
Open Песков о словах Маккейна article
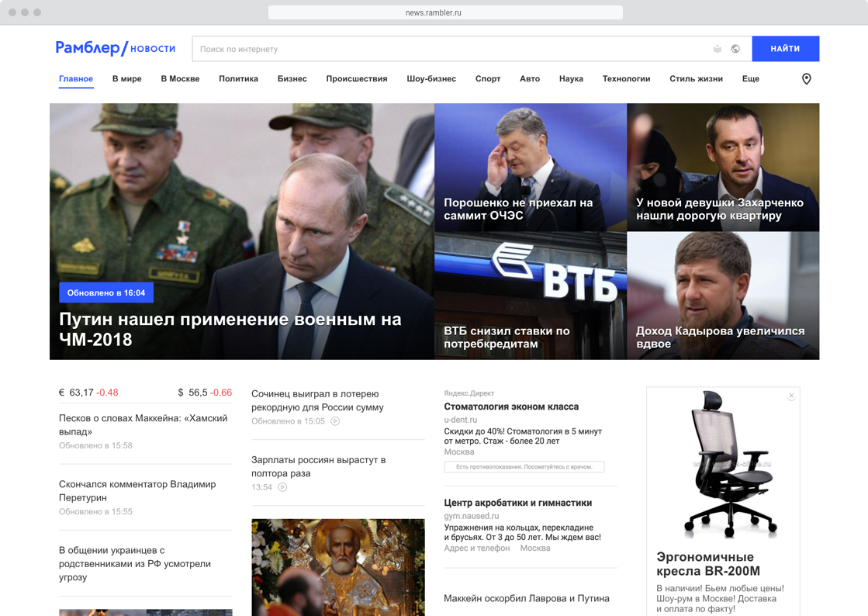tap(143, 424)
